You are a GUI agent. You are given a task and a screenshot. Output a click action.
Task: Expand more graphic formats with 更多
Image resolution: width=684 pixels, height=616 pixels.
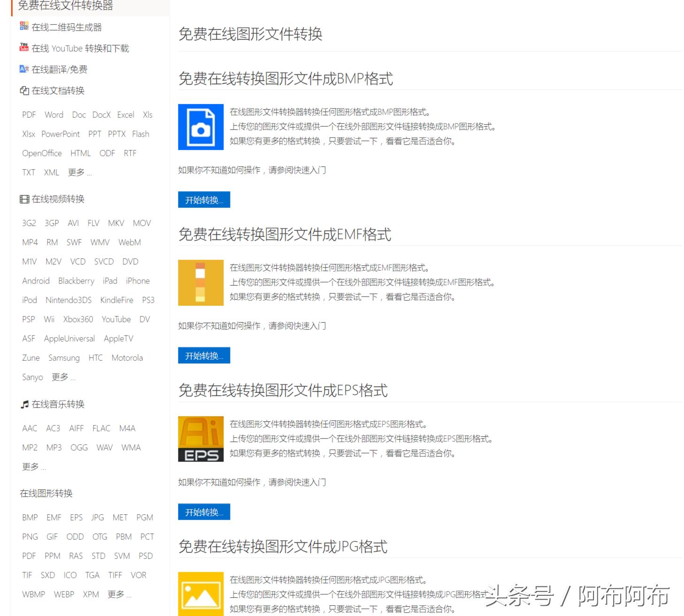coord(118,594)
